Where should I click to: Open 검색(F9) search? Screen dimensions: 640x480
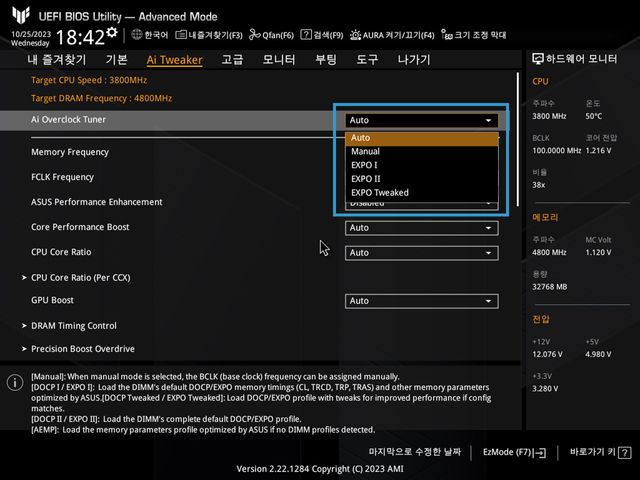tap(323, 35)
